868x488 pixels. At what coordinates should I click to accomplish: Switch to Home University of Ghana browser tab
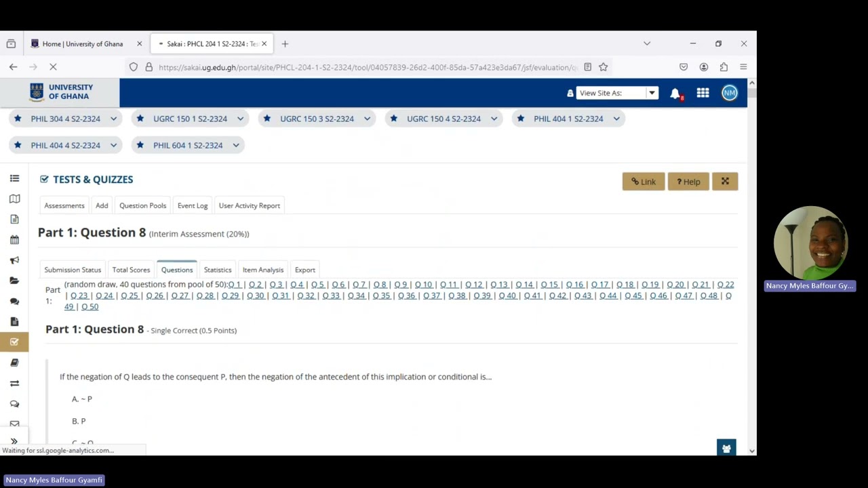click(82, 43)
